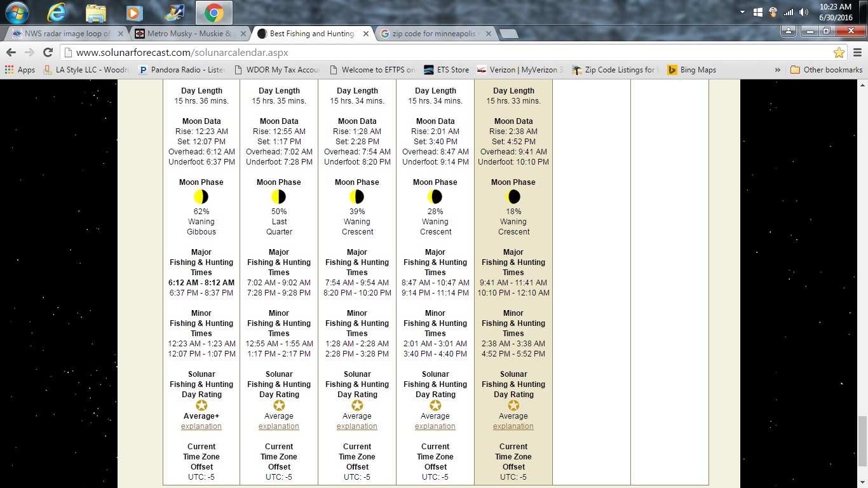
Task: Click the 62% Waning Gibbous moon icon
Action: coord(201,197)
